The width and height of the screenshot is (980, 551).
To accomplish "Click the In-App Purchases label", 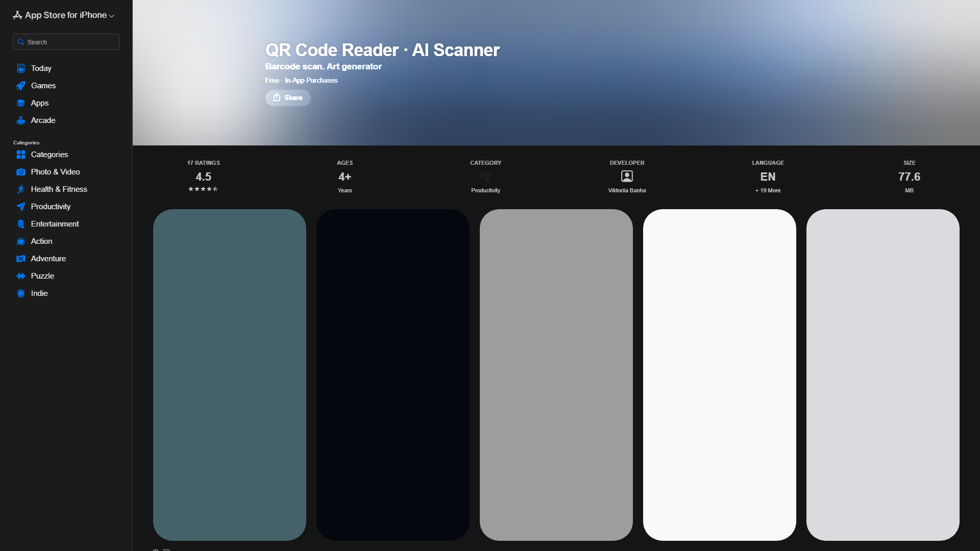I will click(x=311, y=80).
